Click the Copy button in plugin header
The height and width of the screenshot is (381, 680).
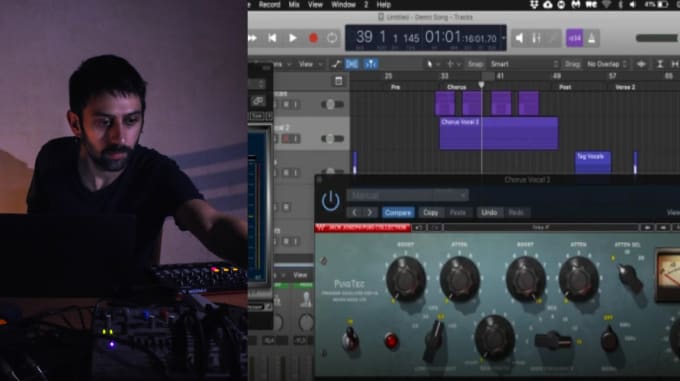click(430, 212)
